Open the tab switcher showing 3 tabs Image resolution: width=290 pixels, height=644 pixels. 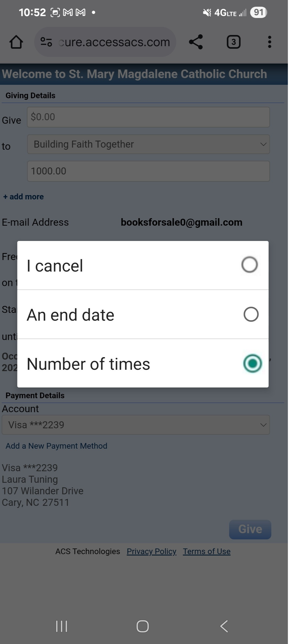coord(233,42)
